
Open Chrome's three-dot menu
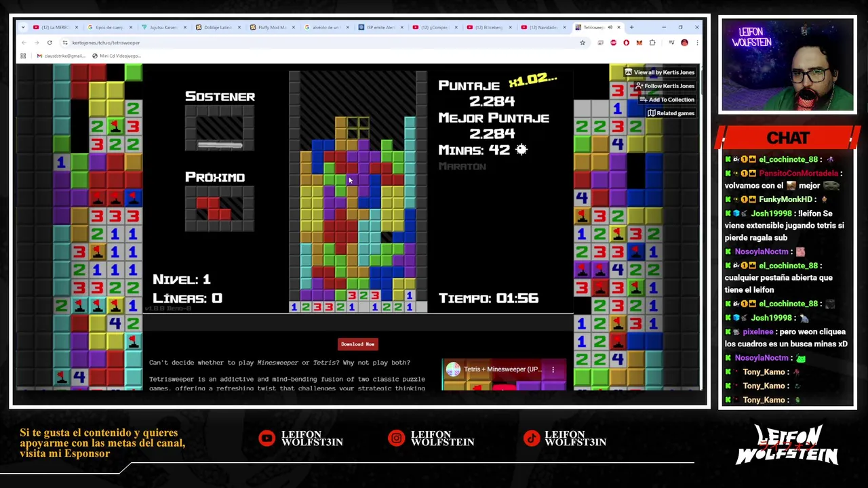coord(696,43)
